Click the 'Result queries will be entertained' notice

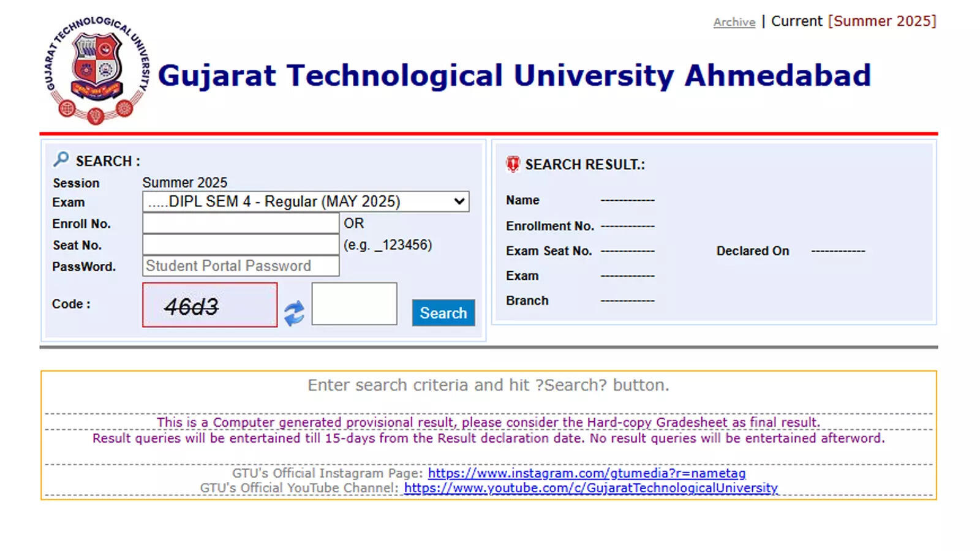[488, 438]
